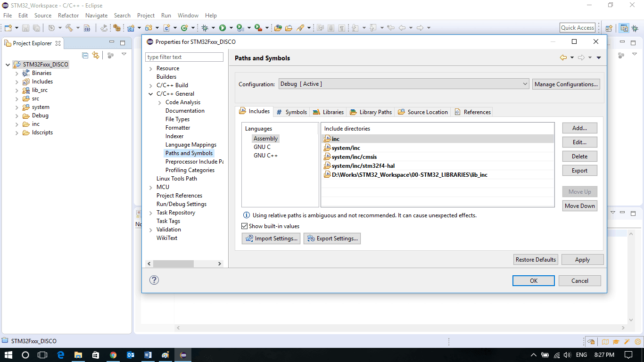The image size is (644, 362).
Task: Collapse the C/C++ General tree node
Action: tap(151, 94)
